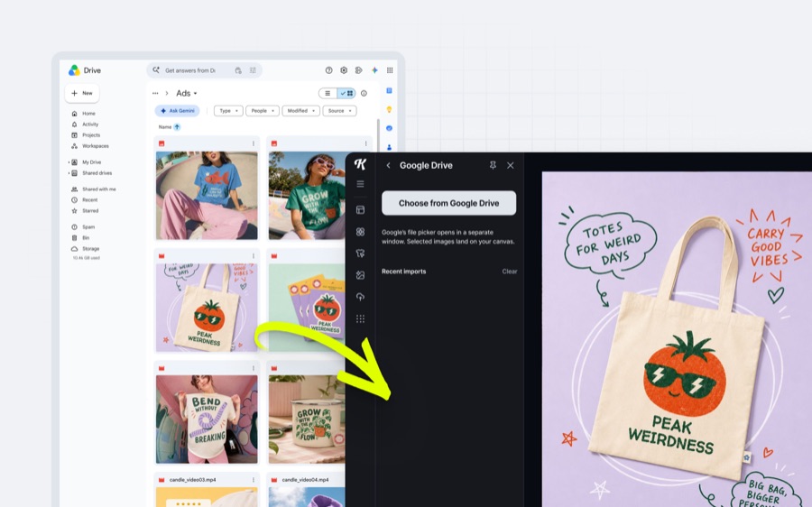Image resolution: width=812 pixels, height=507 pixels.
Task: Open the view details info icon
Action: [364, 93]
